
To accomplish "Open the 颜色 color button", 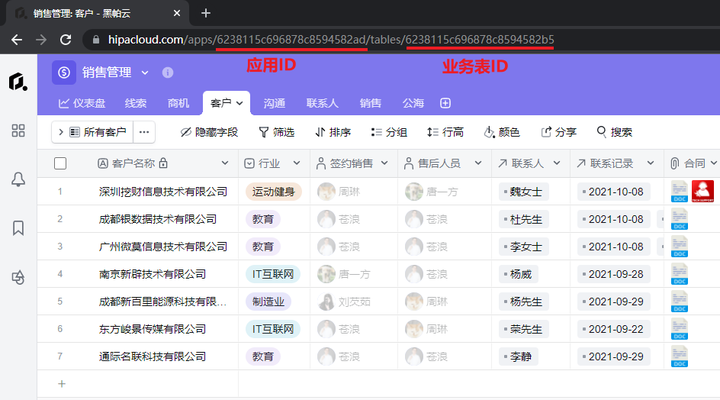I will [x=501, y=132].
